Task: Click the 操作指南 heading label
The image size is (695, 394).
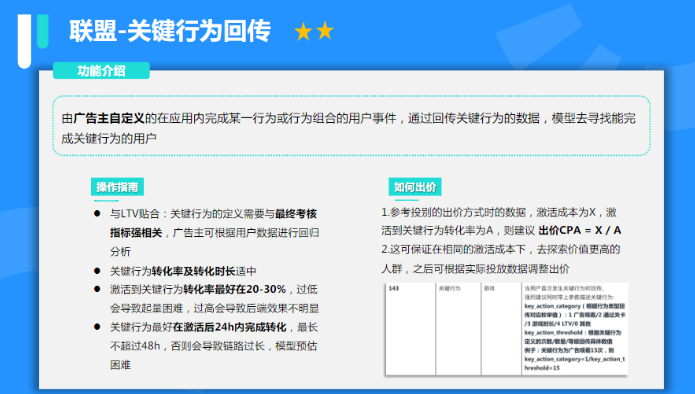Action: 117,187
